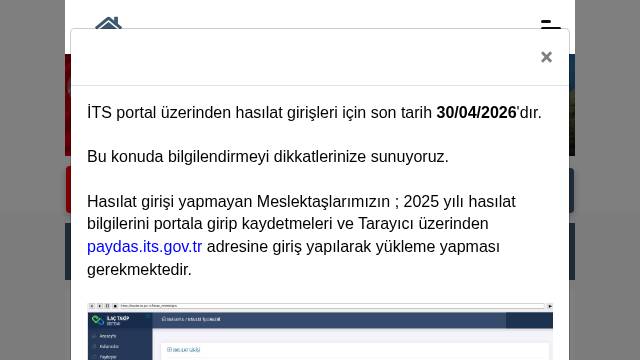Click the bold date 30/04/2026
Viewport: 640px width, 360px height.
476,113
